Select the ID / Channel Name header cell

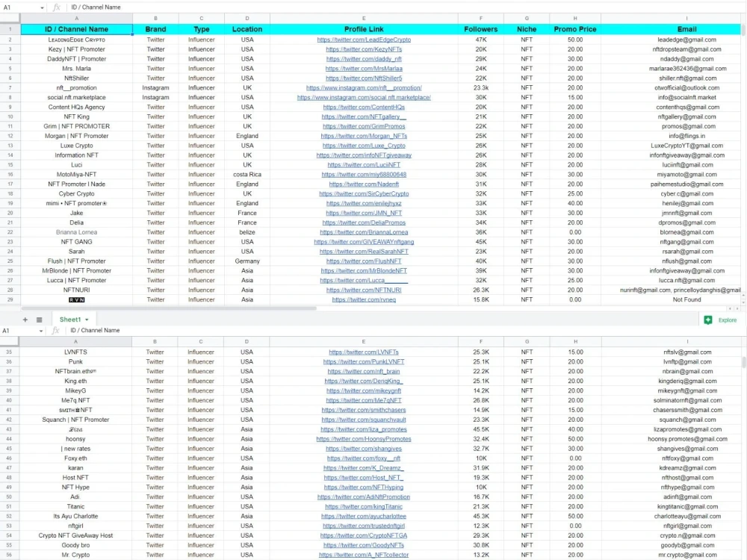pos(76,29)
